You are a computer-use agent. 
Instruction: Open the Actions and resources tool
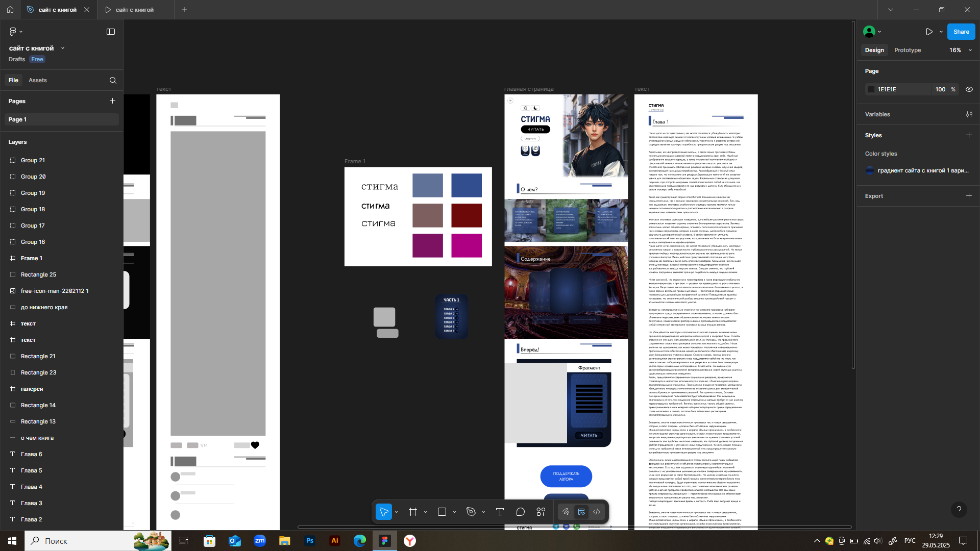pos(541,512)
